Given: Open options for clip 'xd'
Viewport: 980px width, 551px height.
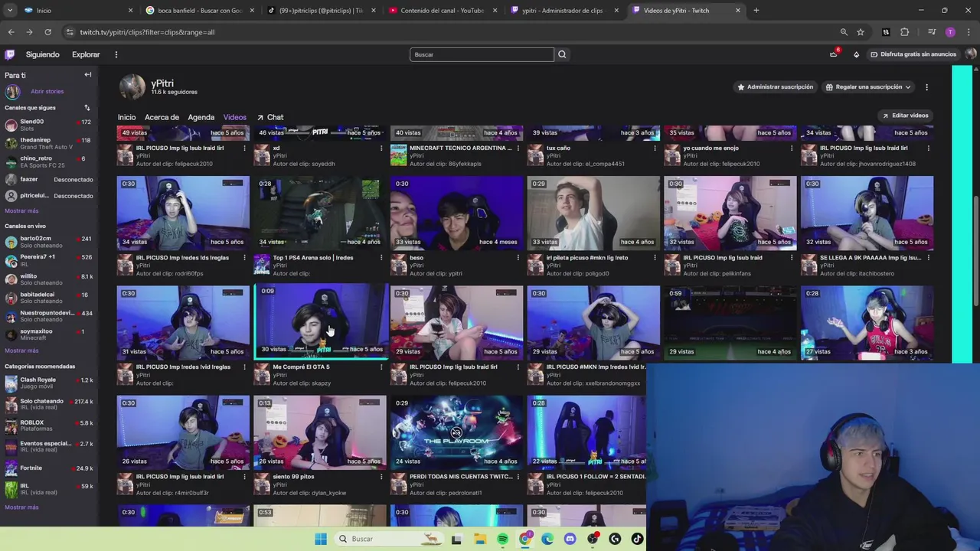Looking at the screenshot, I should tap(381, 148).
